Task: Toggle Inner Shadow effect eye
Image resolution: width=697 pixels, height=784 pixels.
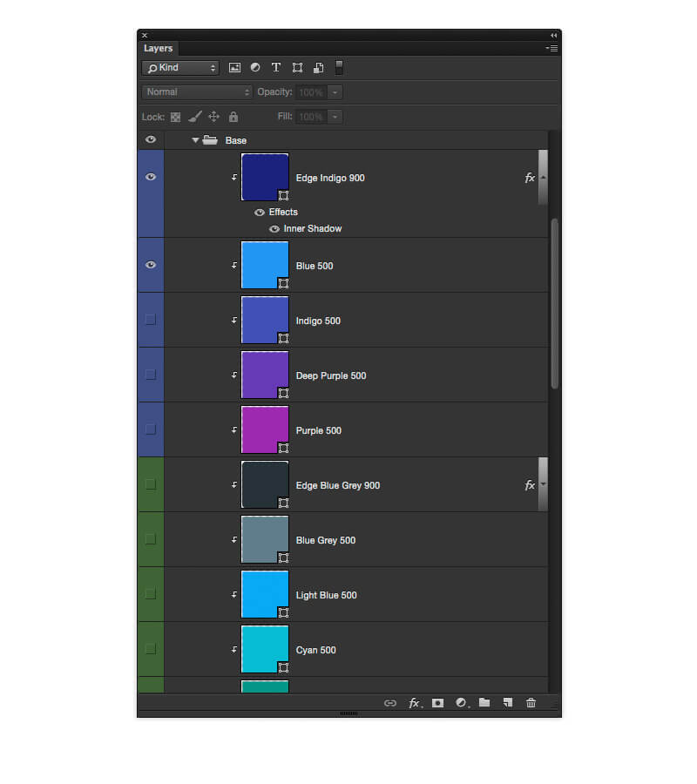Action: point(274,229)
